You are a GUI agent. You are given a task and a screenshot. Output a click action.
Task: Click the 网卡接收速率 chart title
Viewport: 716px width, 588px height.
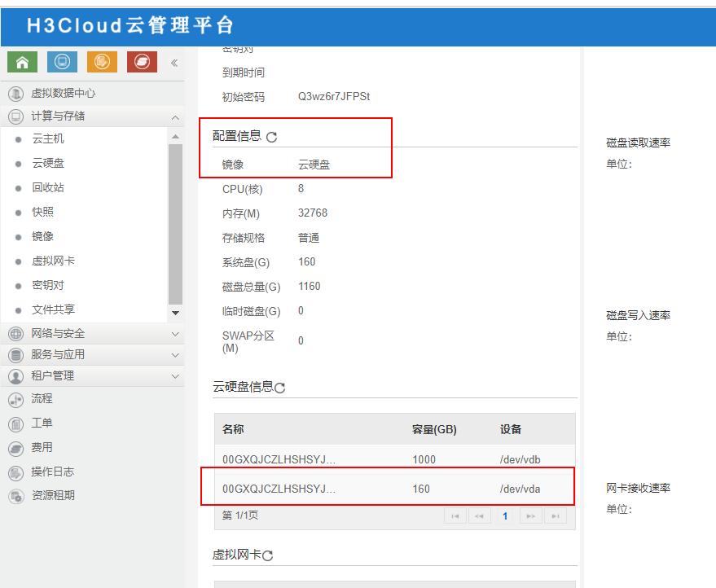pos(638,488)
